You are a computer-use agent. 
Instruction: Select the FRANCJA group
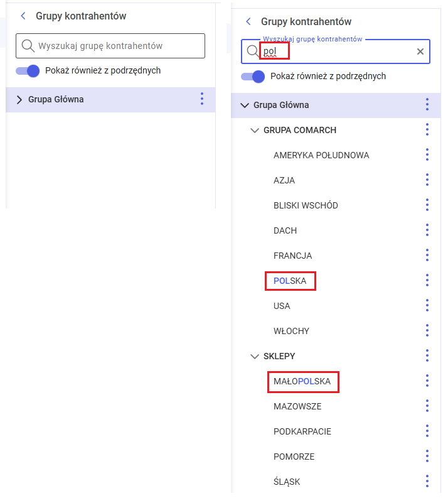[x=292, y=256]
